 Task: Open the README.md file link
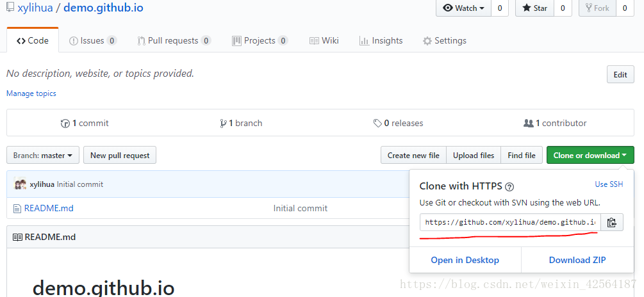pos(49,209)
